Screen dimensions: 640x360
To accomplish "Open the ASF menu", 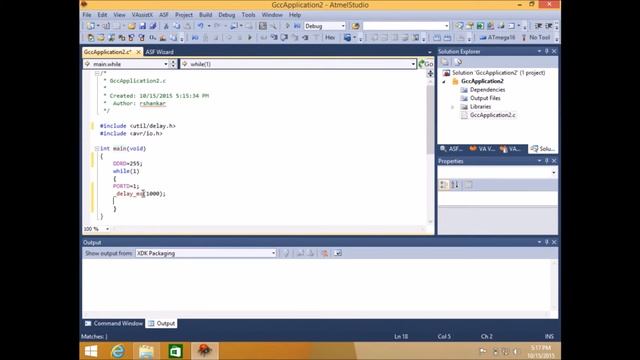I will [x=164, y=15].
